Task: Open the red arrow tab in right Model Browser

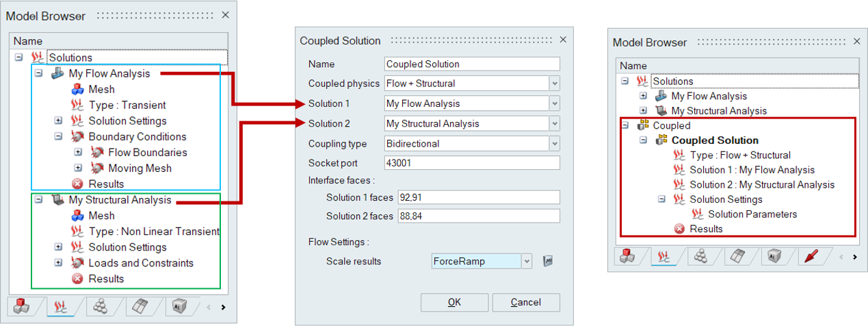Action: (x=812, y=257)
